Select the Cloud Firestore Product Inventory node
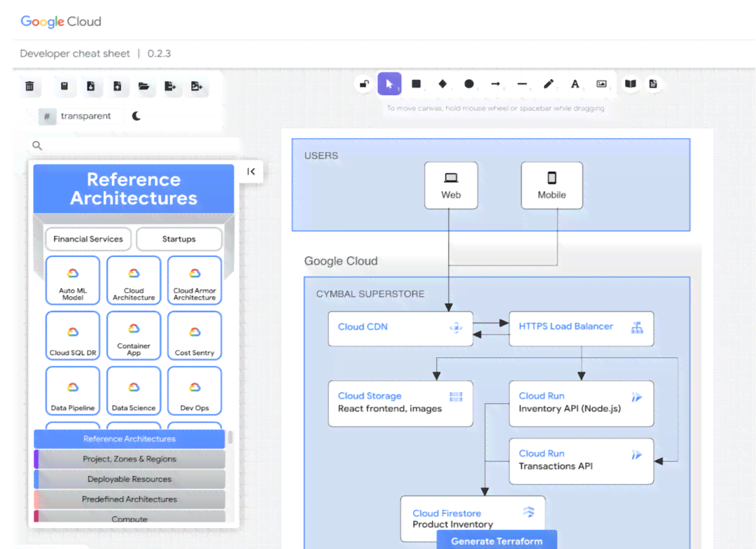 473,519
